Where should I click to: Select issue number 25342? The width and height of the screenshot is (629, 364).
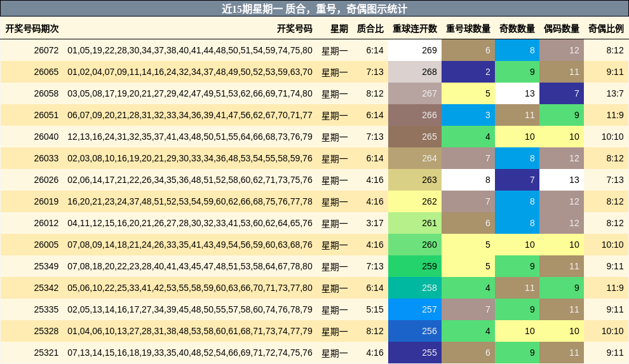click(x=46, y=288)
